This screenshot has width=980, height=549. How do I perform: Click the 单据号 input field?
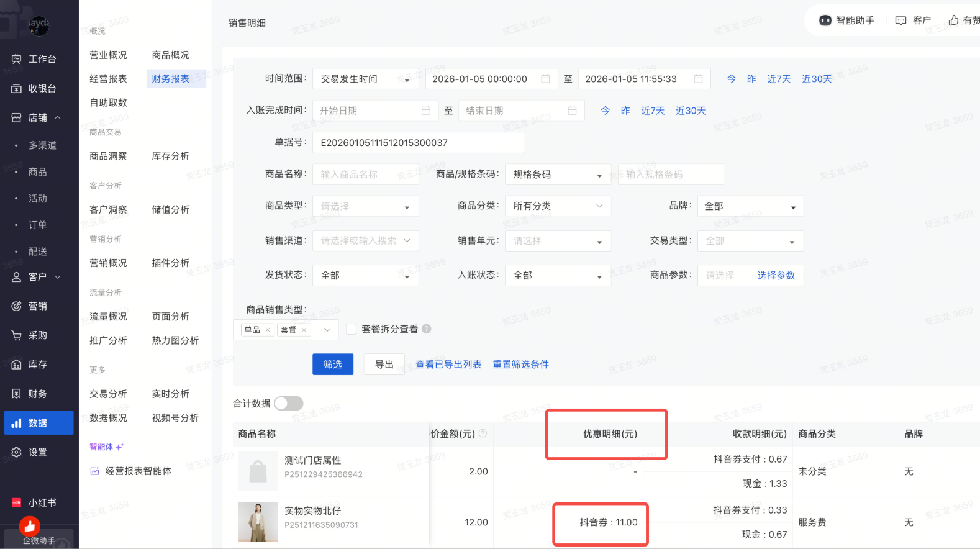418,143
